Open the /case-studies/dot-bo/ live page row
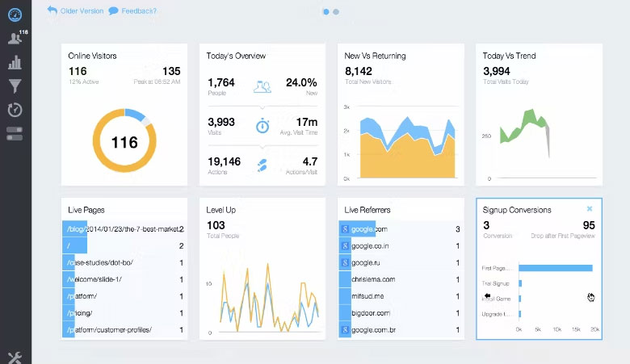630x364 pixels. 124,263
